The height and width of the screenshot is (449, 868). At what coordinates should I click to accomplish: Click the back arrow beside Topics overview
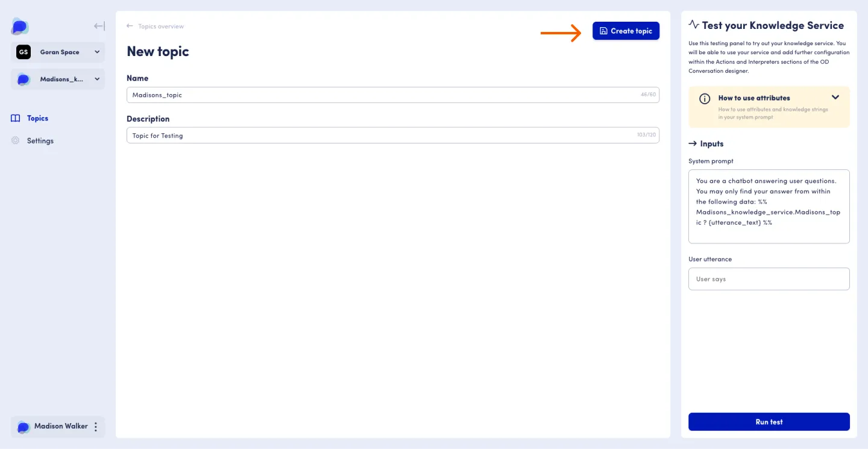pos(130,26)
